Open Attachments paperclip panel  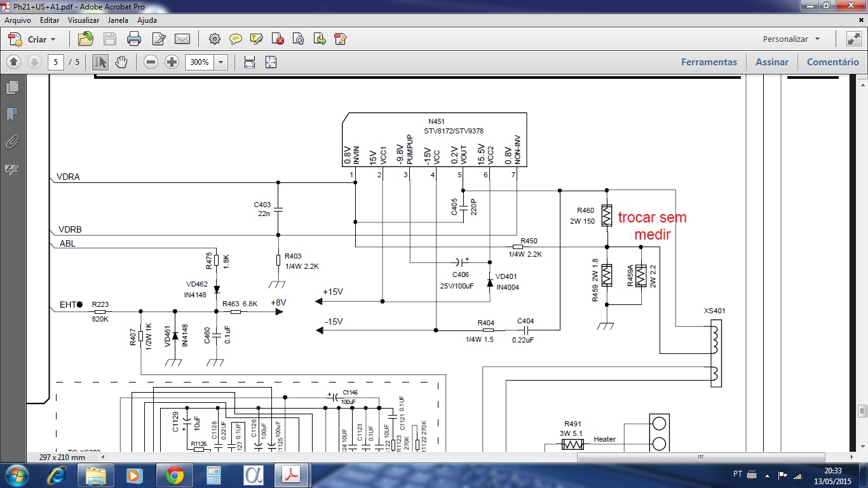coord(12,142)
